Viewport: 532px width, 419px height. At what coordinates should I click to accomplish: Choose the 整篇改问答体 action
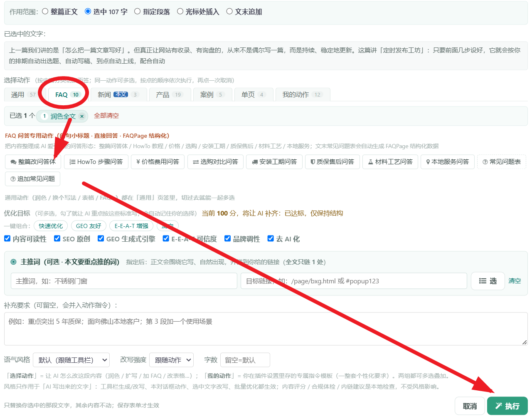tap(33, 162)
